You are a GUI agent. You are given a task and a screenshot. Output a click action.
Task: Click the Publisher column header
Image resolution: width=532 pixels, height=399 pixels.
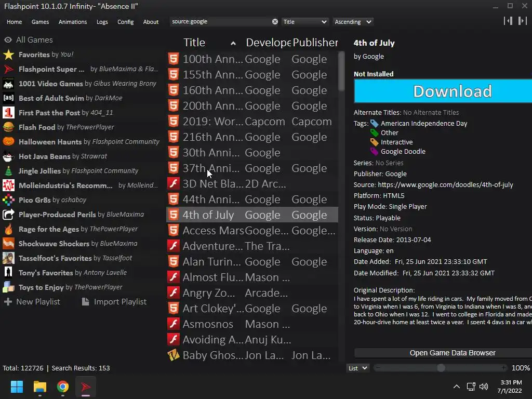315,43
